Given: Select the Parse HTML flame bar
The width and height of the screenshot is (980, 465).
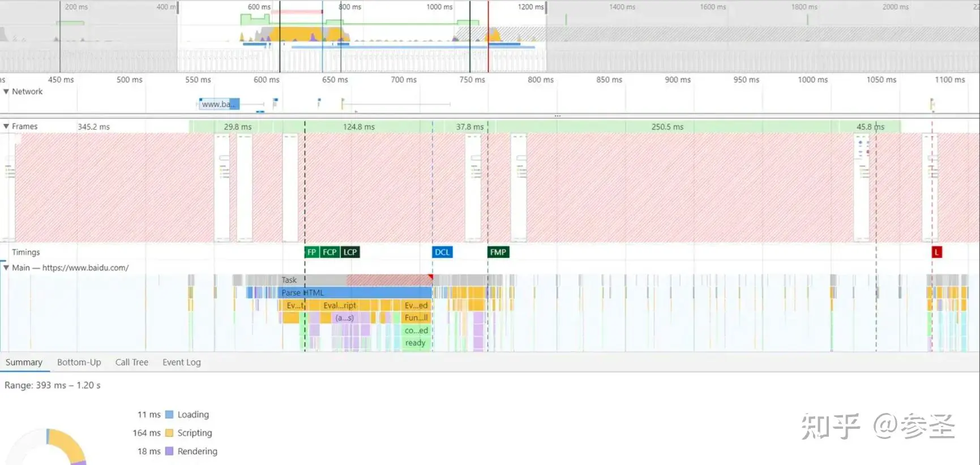Looking at the screenshot, I should coord(357,293).
